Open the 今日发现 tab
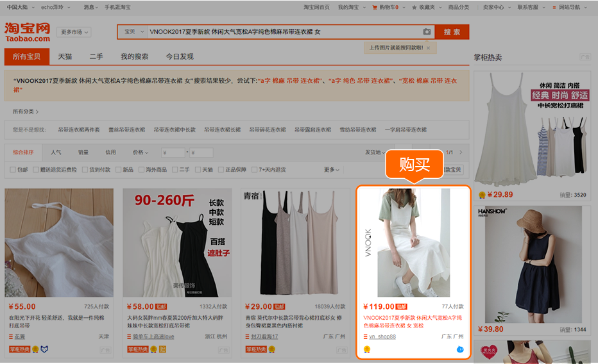598x364 pixels. coord(179,56)
